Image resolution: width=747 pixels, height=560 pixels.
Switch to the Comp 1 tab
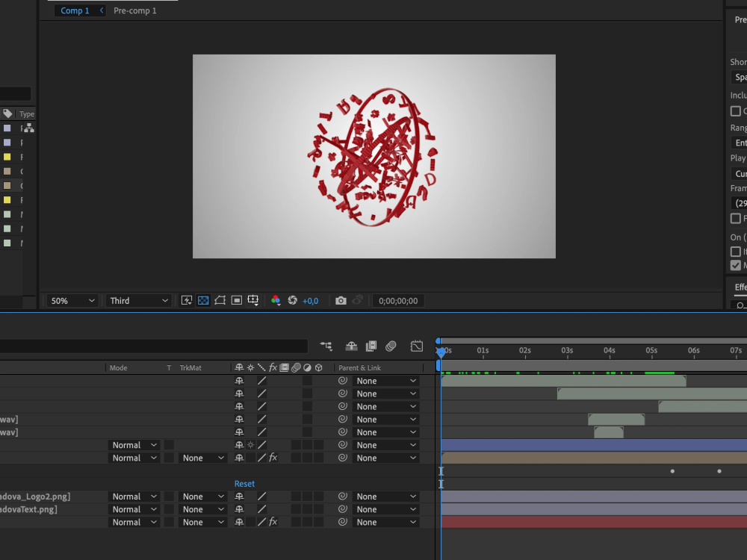pyautogui.click(x=75, y=10)
